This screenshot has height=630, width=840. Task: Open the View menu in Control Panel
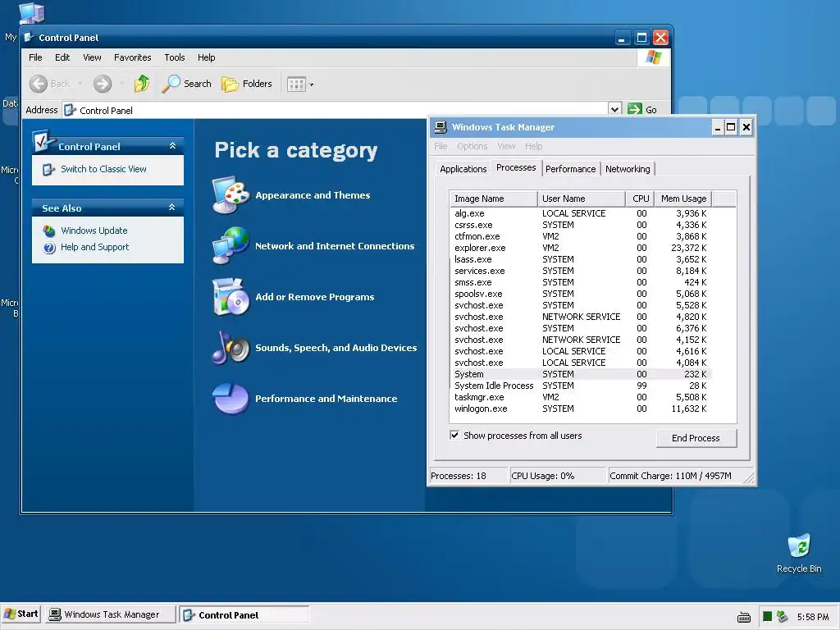(92, 57)
